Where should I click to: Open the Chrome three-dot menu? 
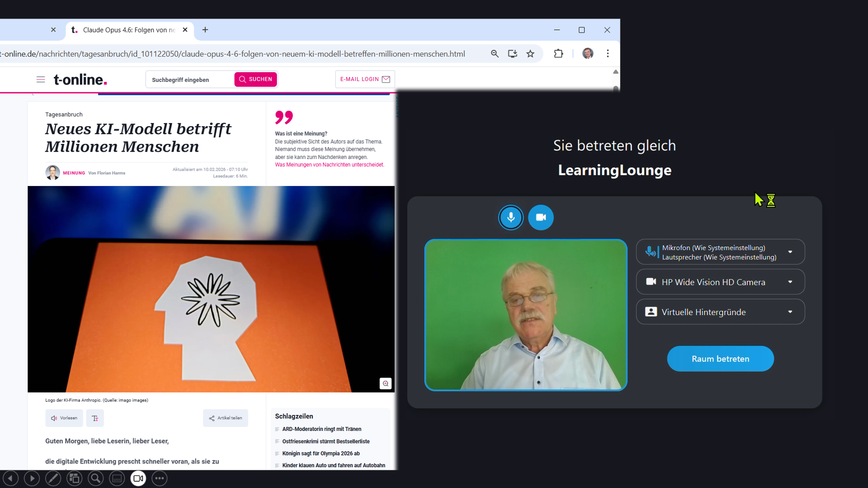607,54
